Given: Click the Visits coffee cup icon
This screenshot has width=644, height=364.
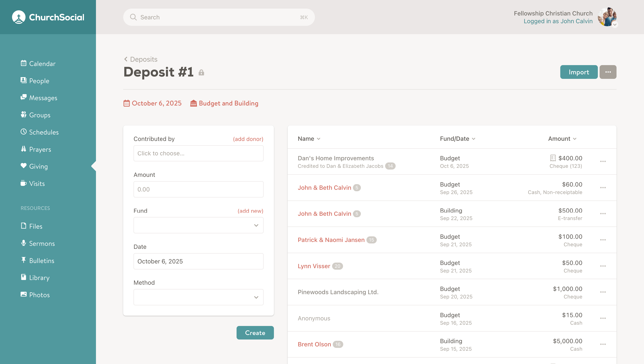Looking at the screenshot, I should [x=23, y=183].
